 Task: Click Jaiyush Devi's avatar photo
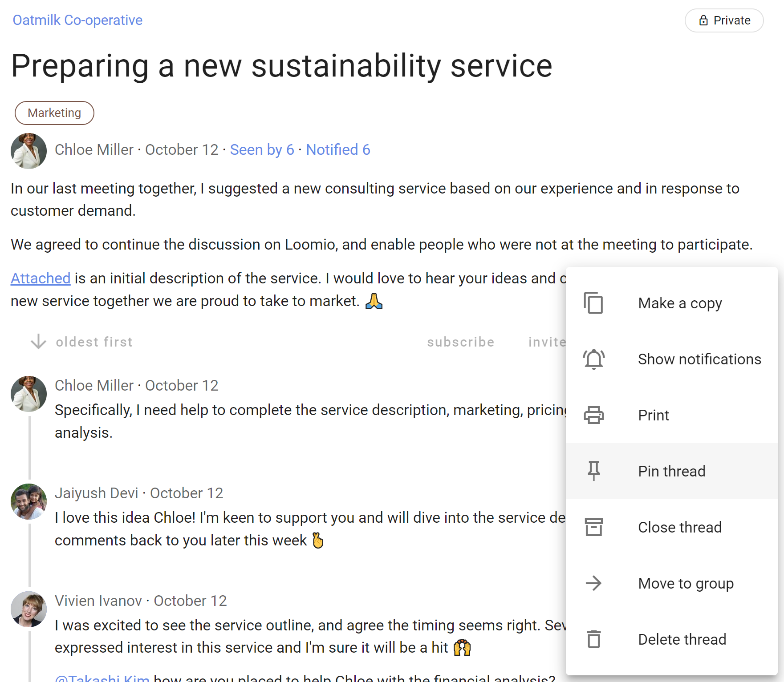(28, 501)
